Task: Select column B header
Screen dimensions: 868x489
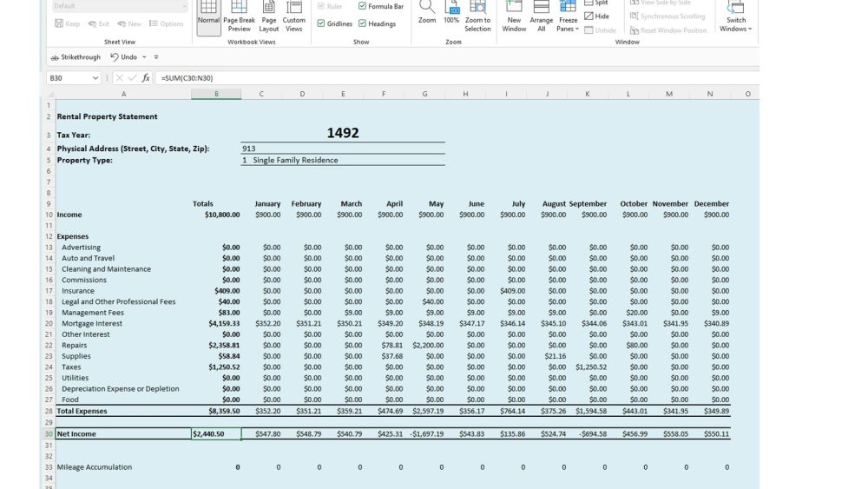Action: [x=216, y=94]
